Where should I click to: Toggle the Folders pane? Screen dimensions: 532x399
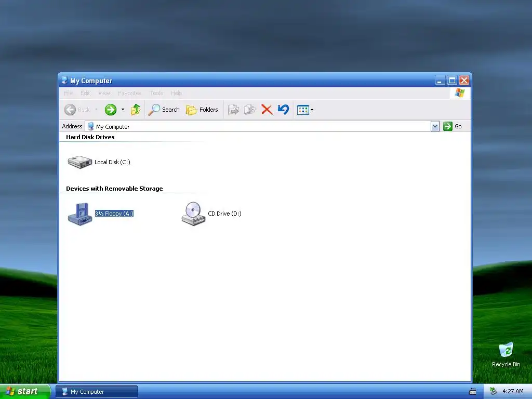[x=202, y=110]
